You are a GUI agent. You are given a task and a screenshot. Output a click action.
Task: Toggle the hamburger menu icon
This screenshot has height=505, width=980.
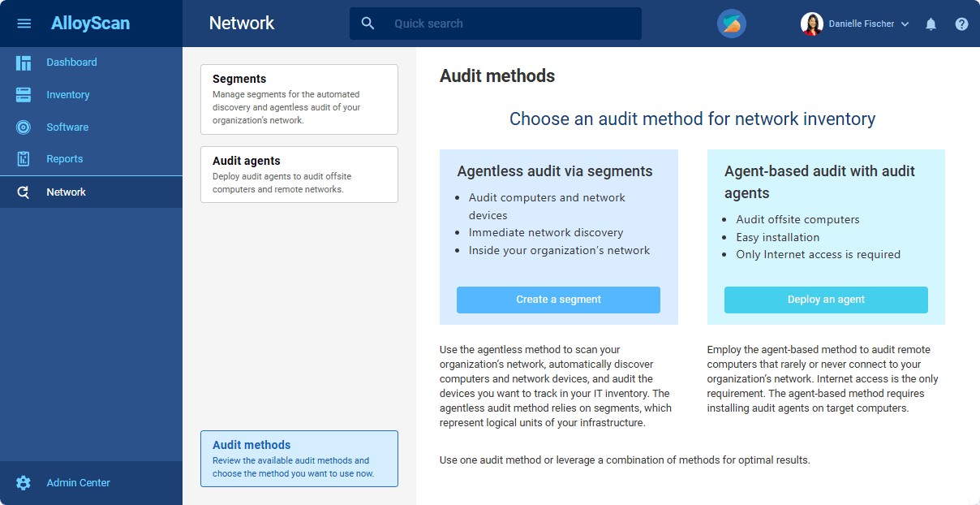click(24, 24)
